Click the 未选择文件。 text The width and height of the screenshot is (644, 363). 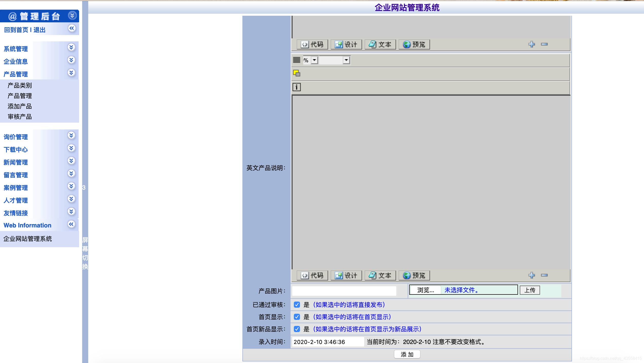461,290
